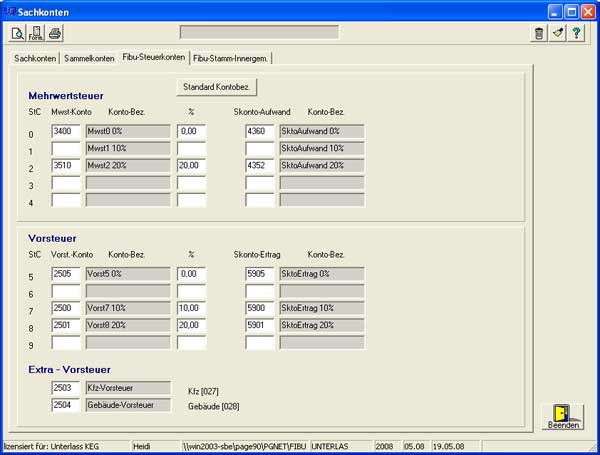
Task: Open help with the question mark icon
Action: [576, 33]
